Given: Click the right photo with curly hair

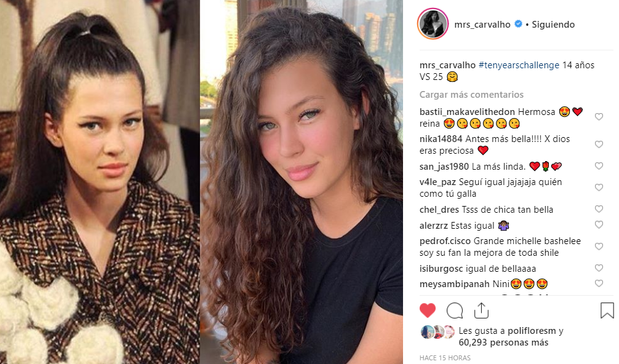Looking at the screenshot, I should pyautogui.click(x=302, y=182).
